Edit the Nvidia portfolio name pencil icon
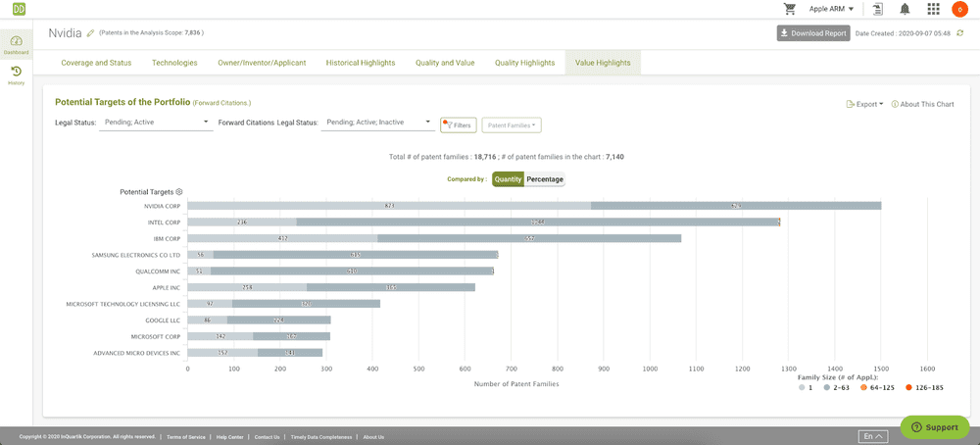The height and width of the screenshot is (445, 980). (90, 33)
